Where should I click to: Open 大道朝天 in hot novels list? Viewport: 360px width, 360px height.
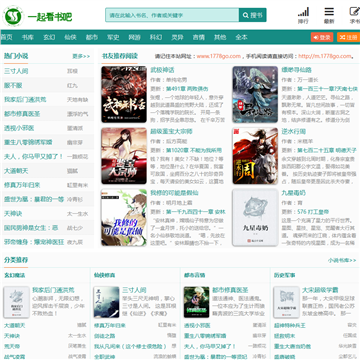pyautogui.click(x=16, y=171)
